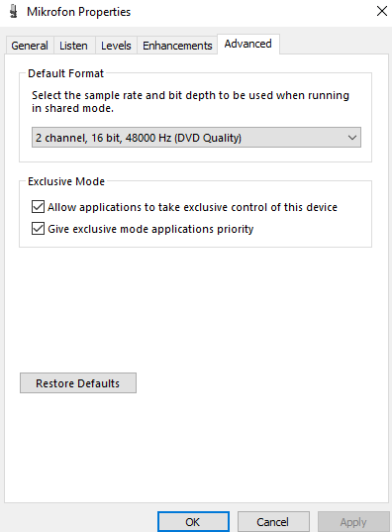This screenshot has width=392, height=532.
Task: Click the Default Format group heading
Action: (x=65, y=73)
